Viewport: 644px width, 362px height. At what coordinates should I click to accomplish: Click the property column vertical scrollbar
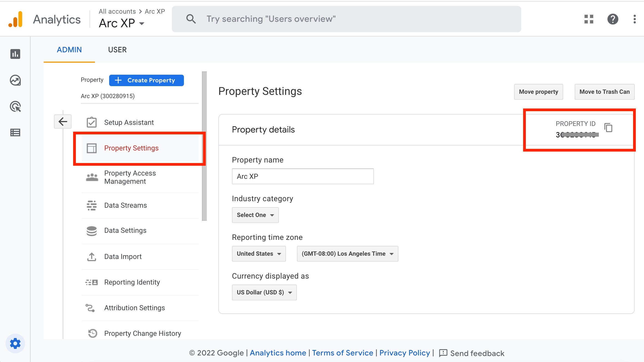click(x=204, y=146)
